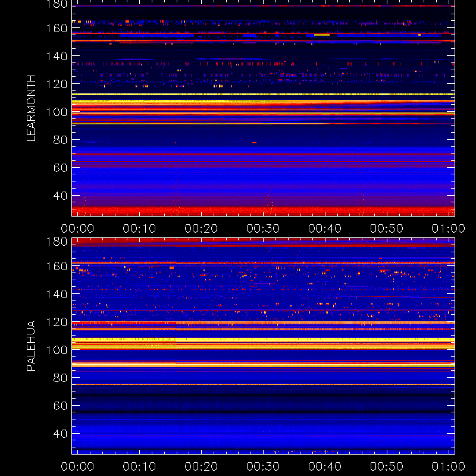Pick the 00:40 time label under Learmonth plot

325,228
